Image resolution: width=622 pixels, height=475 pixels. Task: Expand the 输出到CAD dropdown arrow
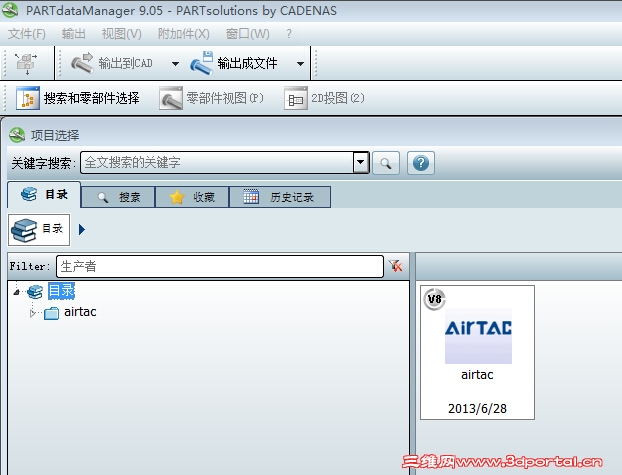coord(175,63)
